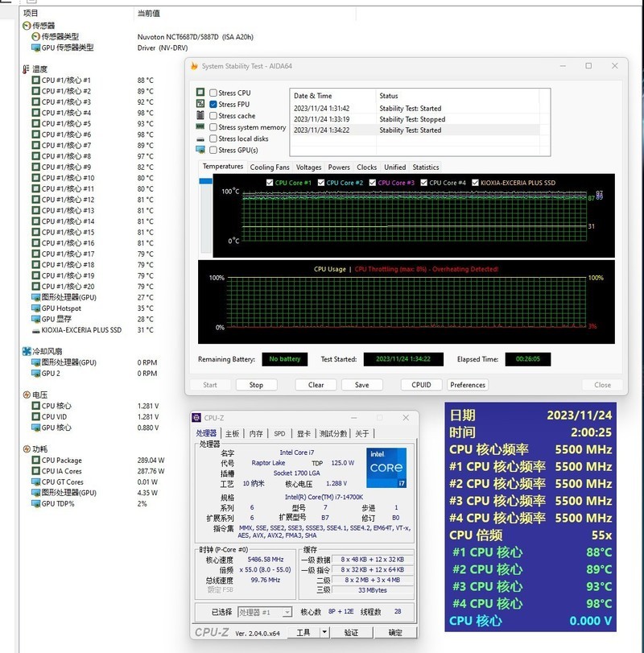Click the KIOXIA-EXCERIA PLUS SSD drive icon in the sensor list
644x653 pixels.
(x=35, y=330)
